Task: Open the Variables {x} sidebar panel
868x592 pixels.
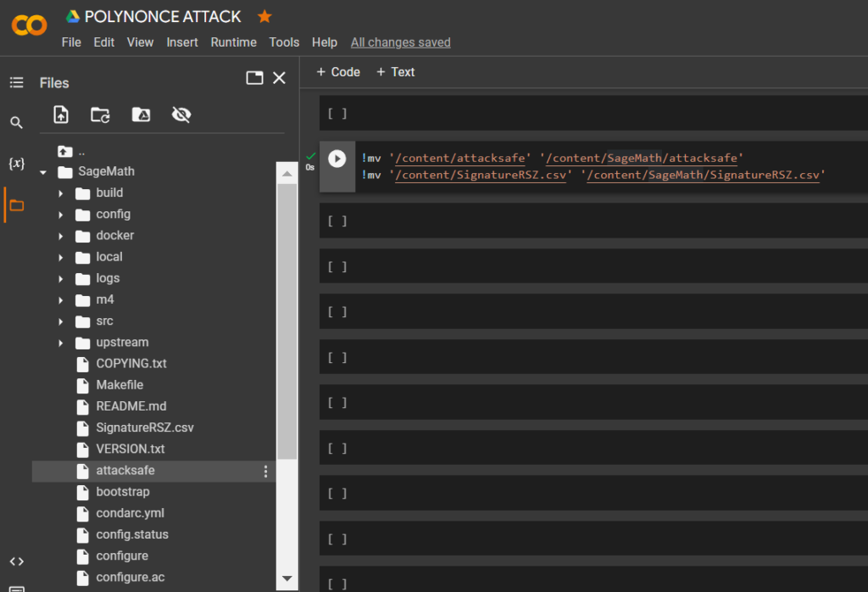Action: click(x=17, y=164)
